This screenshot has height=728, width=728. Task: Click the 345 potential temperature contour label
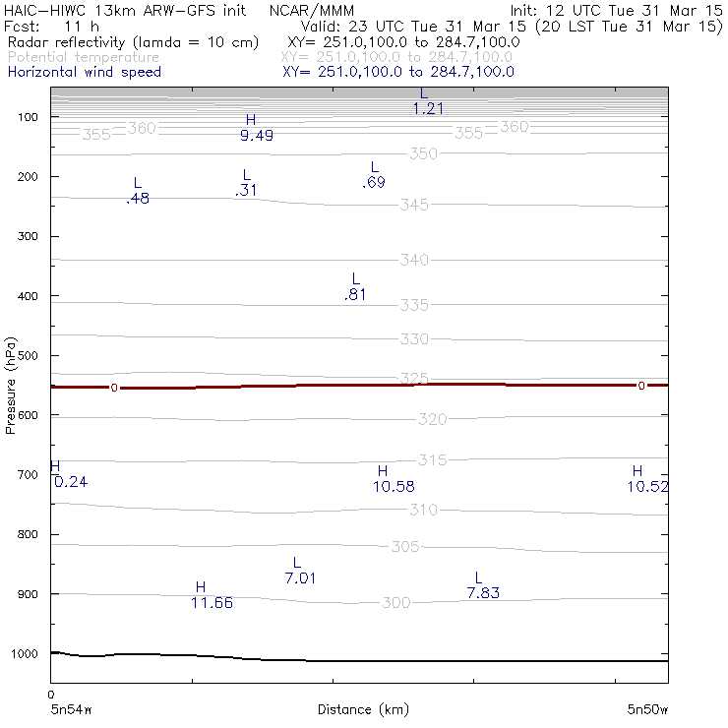414,205
